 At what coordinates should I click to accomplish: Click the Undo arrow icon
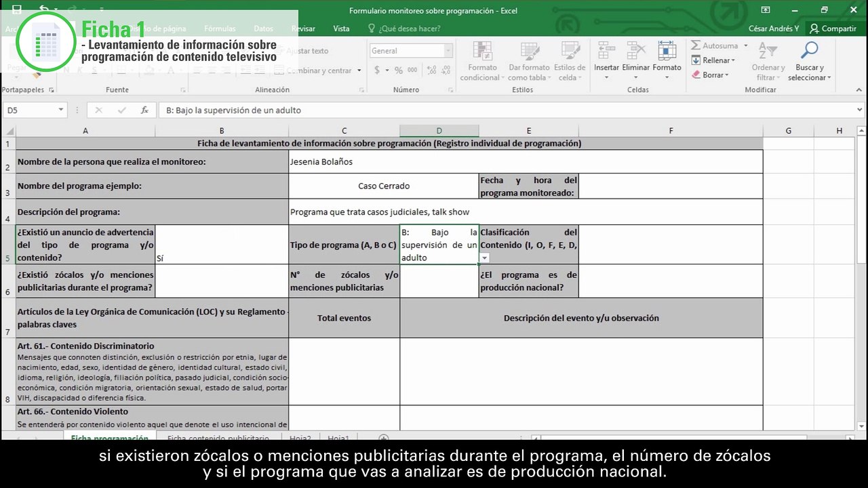click(x=44, y=9)
